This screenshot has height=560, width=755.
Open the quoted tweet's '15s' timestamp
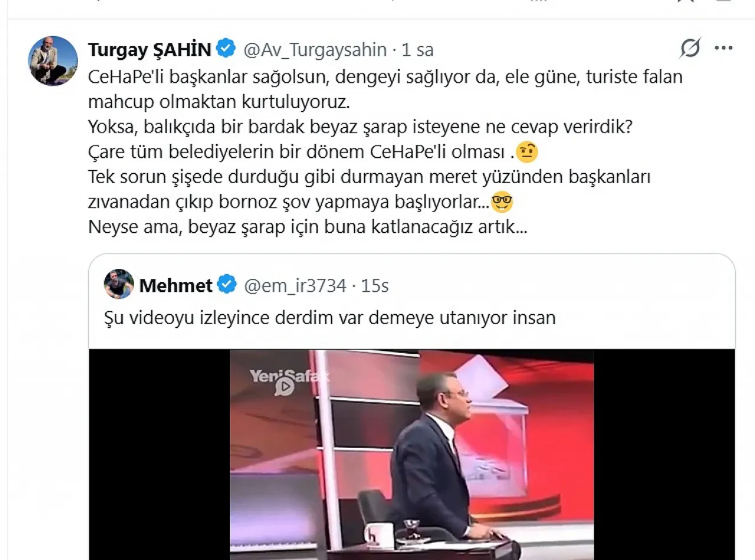[x=375, y=286]
